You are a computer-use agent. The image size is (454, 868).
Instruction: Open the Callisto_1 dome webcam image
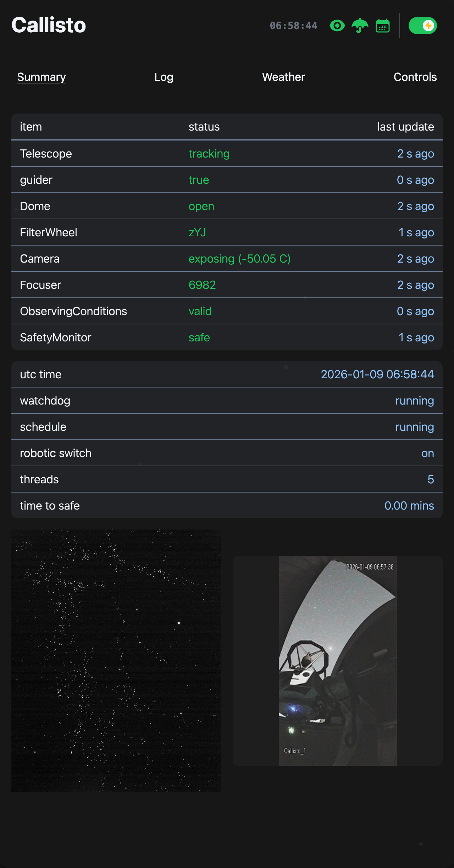(337, 660)
